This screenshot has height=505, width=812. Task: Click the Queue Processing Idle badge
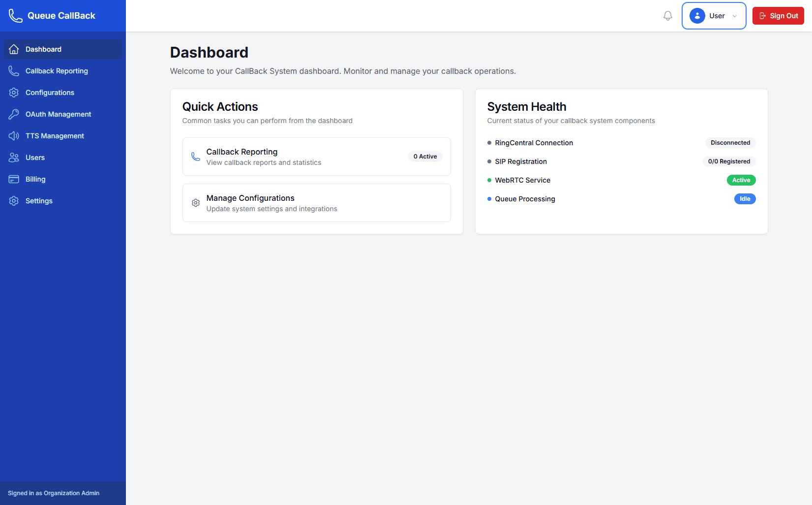coord(745,199)
